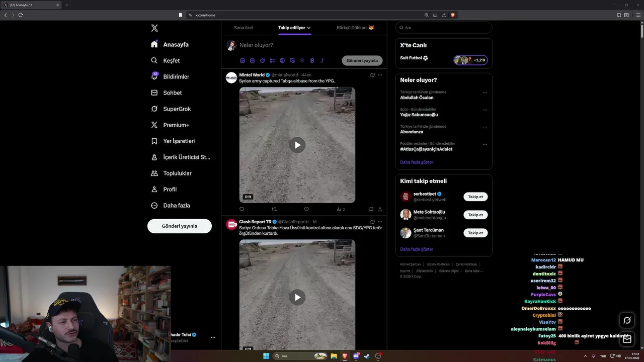Open floating Grok button at bottom right
The image size is (644, 362).
627,320
